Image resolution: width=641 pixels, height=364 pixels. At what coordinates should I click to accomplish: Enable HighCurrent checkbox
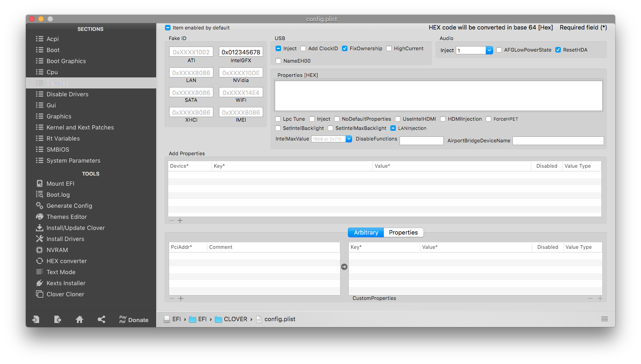389,48
